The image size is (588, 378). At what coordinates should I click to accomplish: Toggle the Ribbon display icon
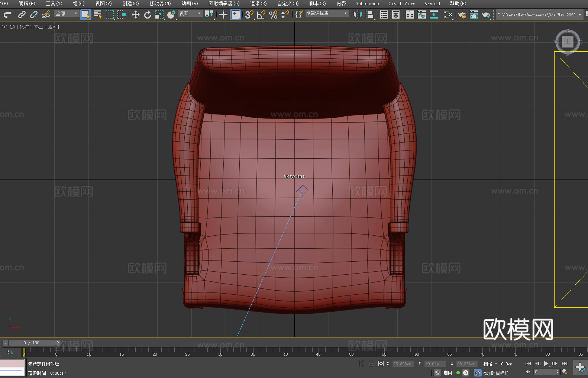410,14
